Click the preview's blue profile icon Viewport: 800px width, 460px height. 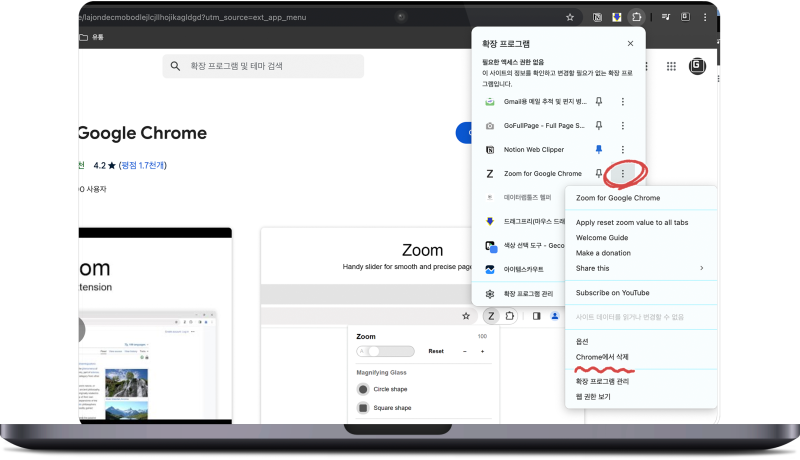(x=555, y=316)
